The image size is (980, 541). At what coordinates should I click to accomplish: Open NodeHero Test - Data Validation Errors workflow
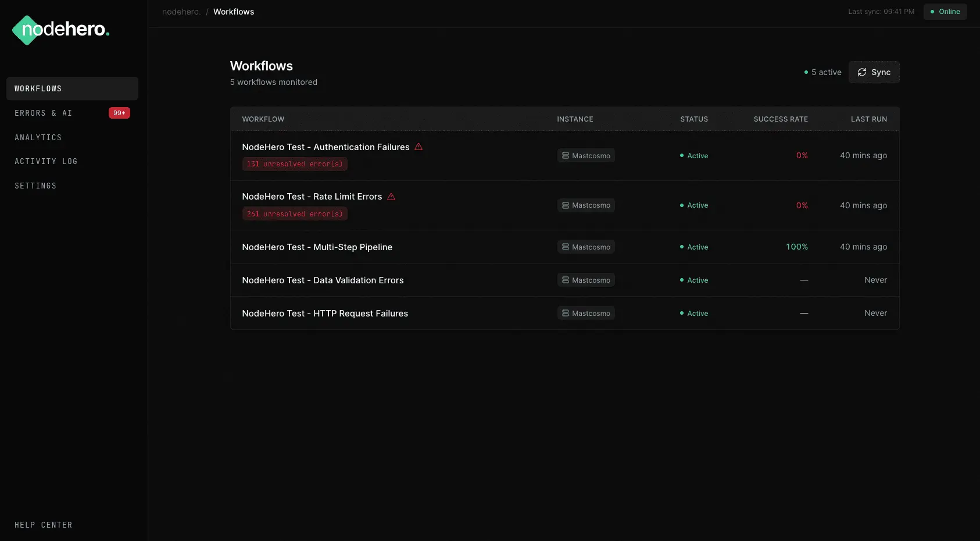pos(323,280)
